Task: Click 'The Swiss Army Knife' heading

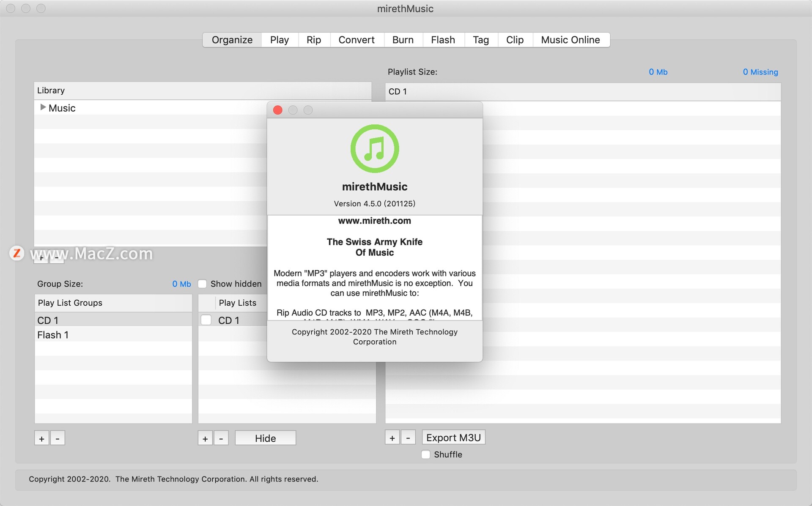Action: (375, 242)
